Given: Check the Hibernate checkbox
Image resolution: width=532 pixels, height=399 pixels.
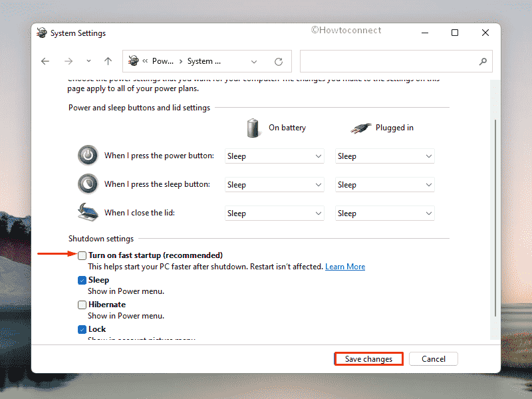Looking at the screenshot, I should click(x=82, y=305).
